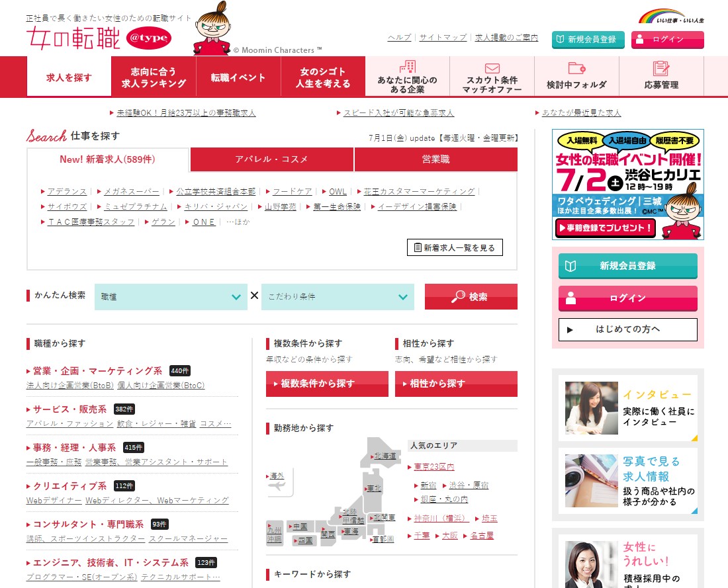Switch to 営業職 tab
This screenshot has width=728, height=588.
coord(436,159)
